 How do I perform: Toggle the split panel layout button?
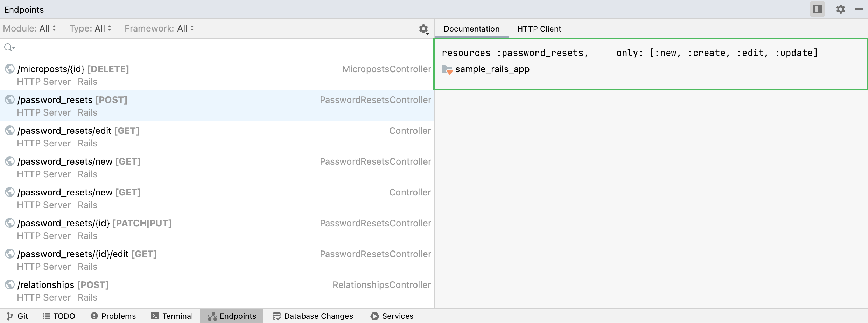tap(818, 9)
